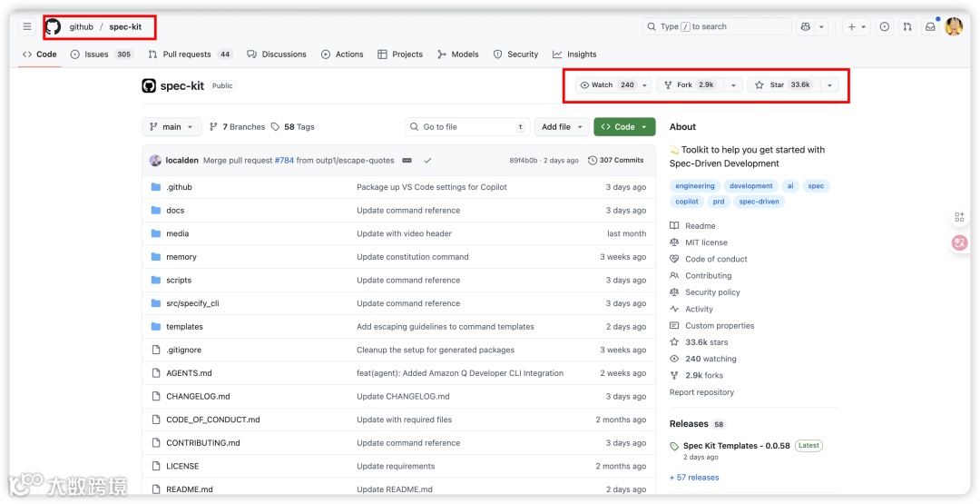980x504 pixels.
Task: Open the issues circle icon in header
Action: [885, 27]
